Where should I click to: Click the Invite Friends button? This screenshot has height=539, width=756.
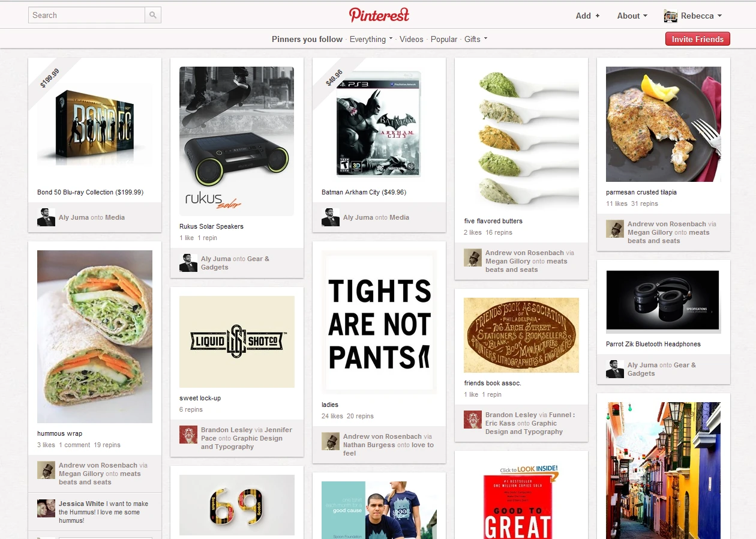(x=698, y=39)
